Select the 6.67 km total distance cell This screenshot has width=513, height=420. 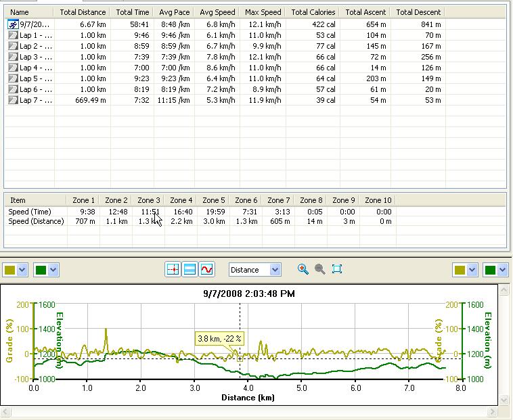[93, 24]
